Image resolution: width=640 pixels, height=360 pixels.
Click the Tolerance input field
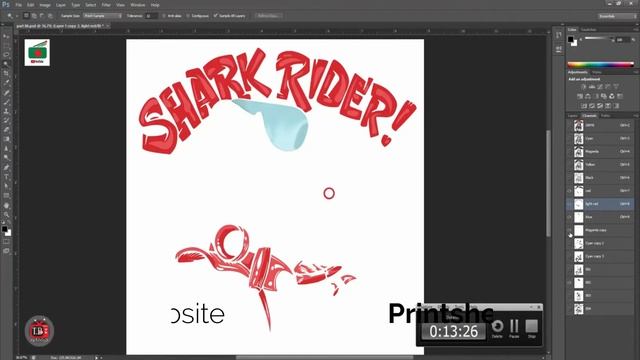151,16
